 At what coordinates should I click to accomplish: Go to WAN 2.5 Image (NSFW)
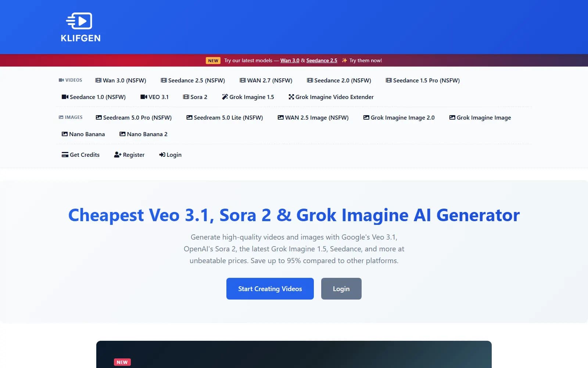[313, 117]
